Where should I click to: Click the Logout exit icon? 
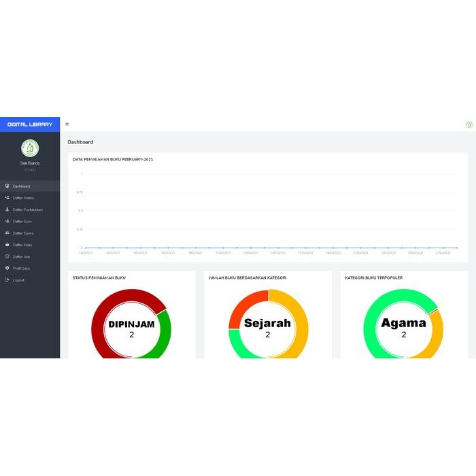(x=7, y=280)
